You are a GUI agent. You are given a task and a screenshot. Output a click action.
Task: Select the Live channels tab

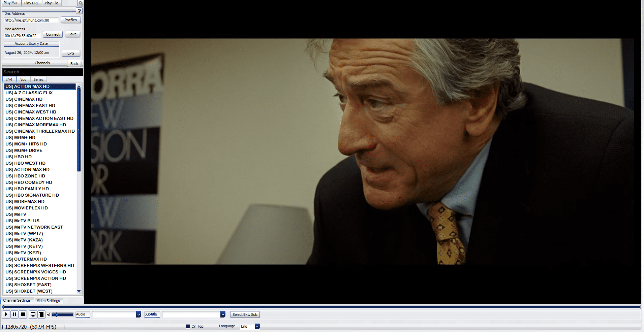[x=9, y=79]
